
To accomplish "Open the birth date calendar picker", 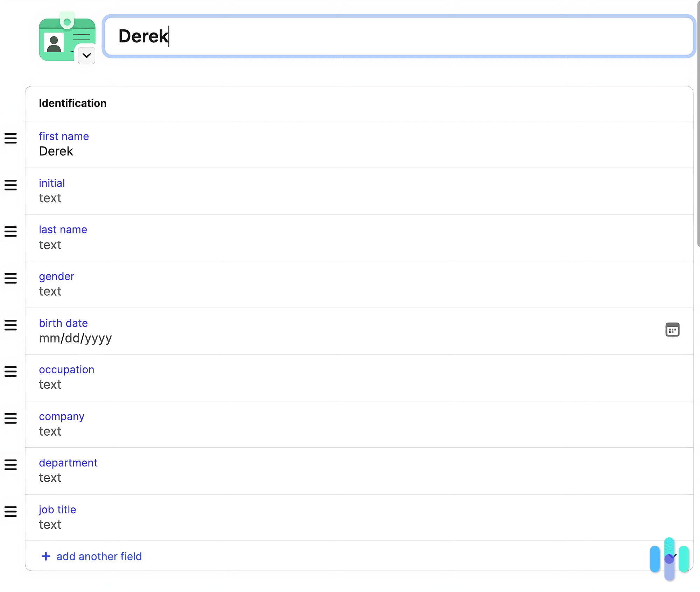I will 672,330.
